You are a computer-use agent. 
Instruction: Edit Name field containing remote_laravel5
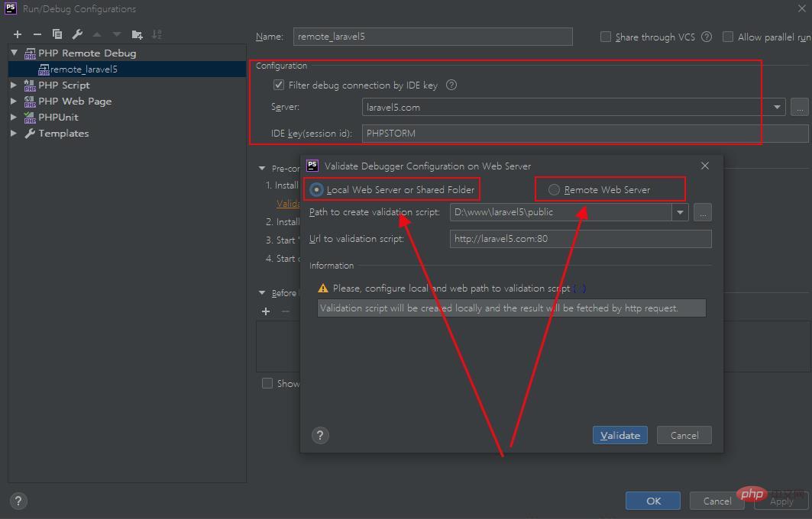click(433, 37)
